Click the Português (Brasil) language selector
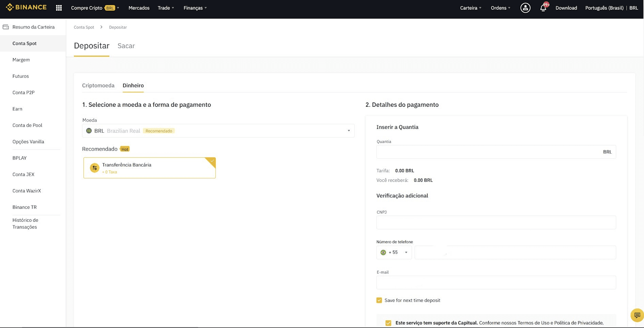The image size is (644, 328). 604,8
